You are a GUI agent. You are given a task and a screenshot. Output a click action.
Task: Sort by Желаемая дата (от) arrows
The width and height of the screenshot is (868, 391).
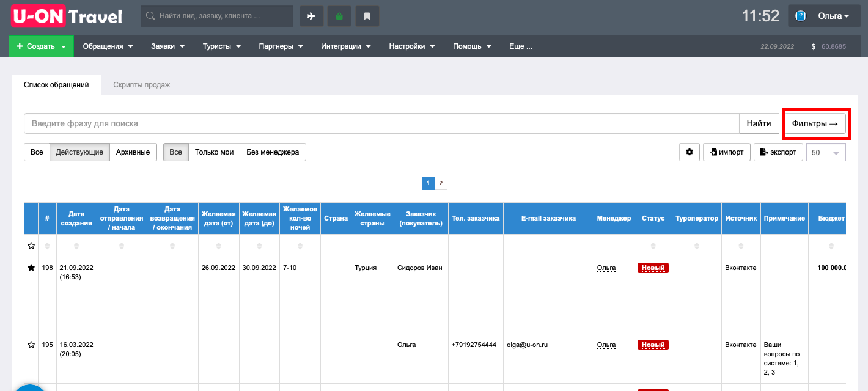coord(218,246)
